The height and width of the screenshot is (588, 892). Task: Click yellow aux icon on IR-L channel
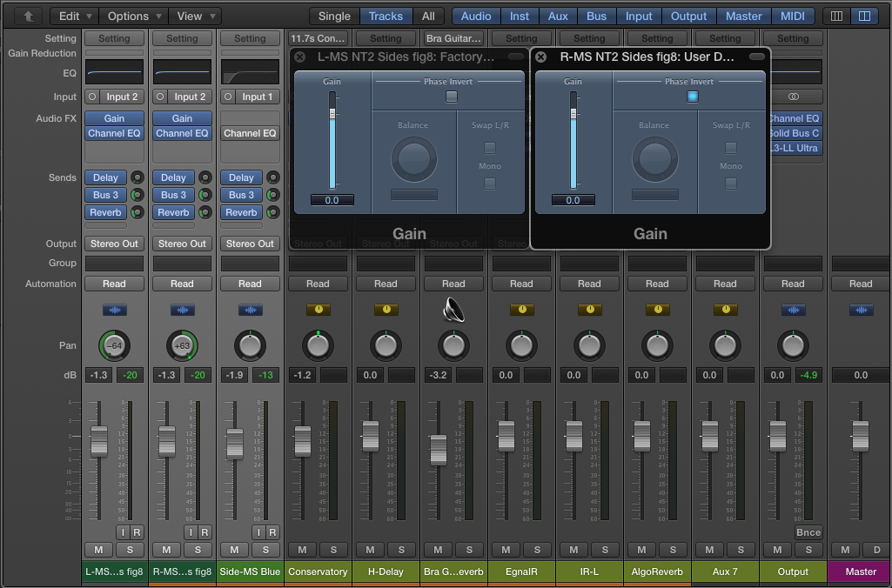click(x=590, y=310)
